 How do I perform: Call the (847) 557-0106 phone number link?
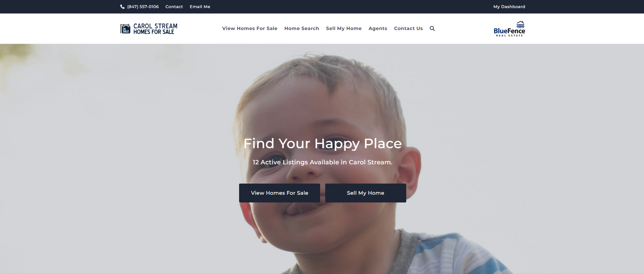tap(143, 7)
